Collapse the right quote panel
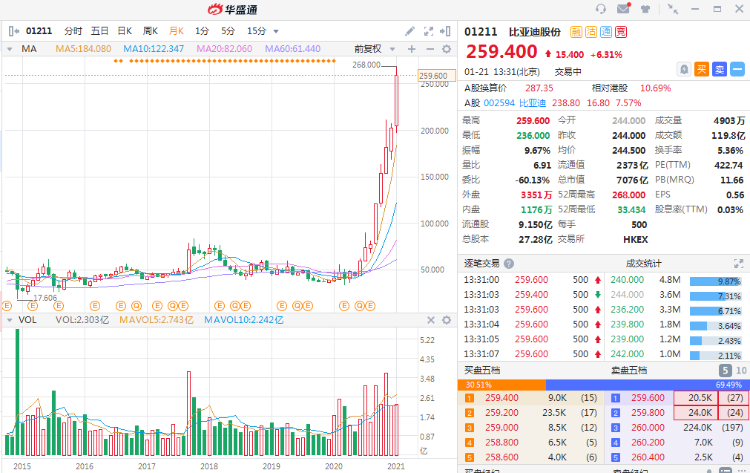Viewport: 750px width, 473px height. coord(445,32)
